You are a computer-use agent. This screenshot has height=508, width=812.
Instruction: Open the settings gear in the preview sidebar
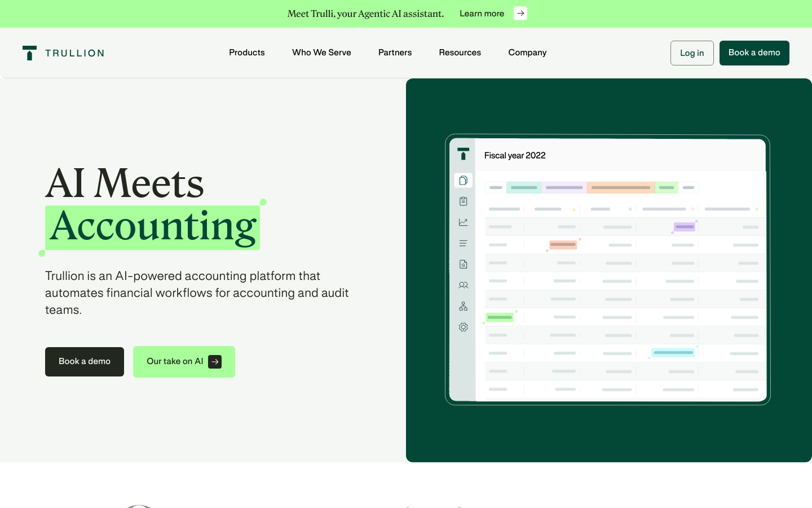(463, 327)
